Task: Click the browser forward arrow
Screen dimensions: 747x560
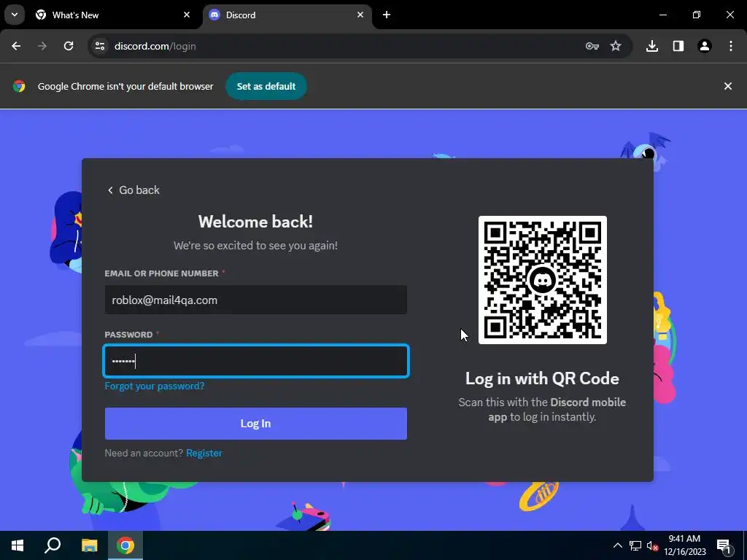Action: click(x=42, y=46)
